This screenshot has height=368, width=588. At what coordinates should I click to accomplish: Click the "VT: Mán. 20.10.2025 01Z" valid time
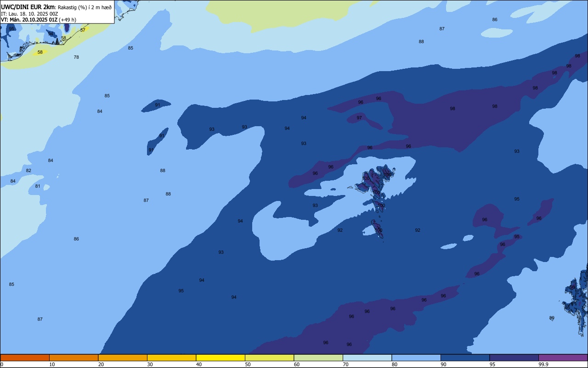[x=29, y=20]
